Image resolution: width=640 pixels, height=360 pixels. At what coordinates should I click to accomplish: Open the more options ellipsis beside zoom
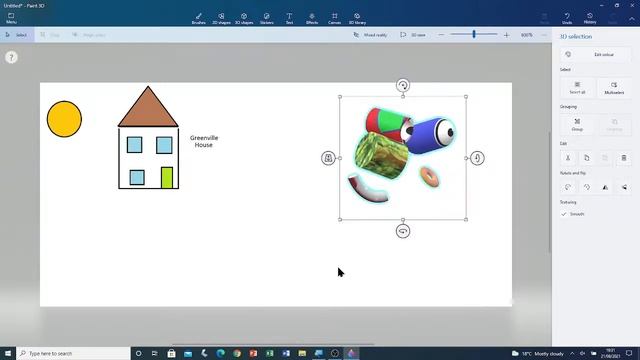544,35
